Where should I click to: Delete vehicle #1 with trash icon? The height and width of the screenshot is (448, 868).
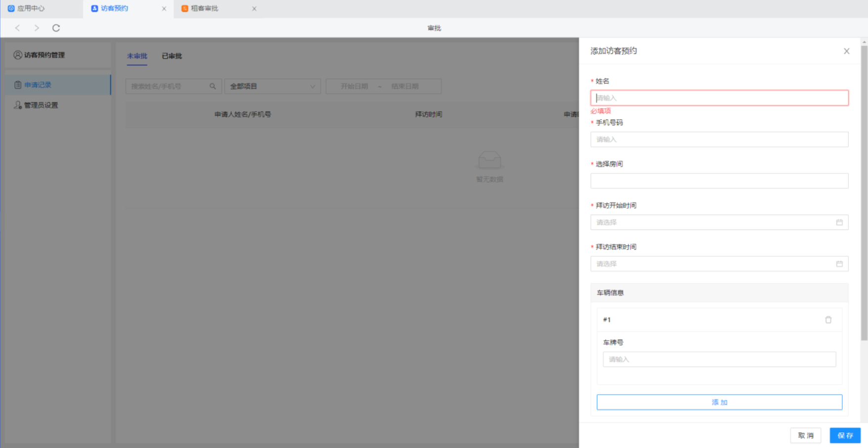[x=828, y=320]
